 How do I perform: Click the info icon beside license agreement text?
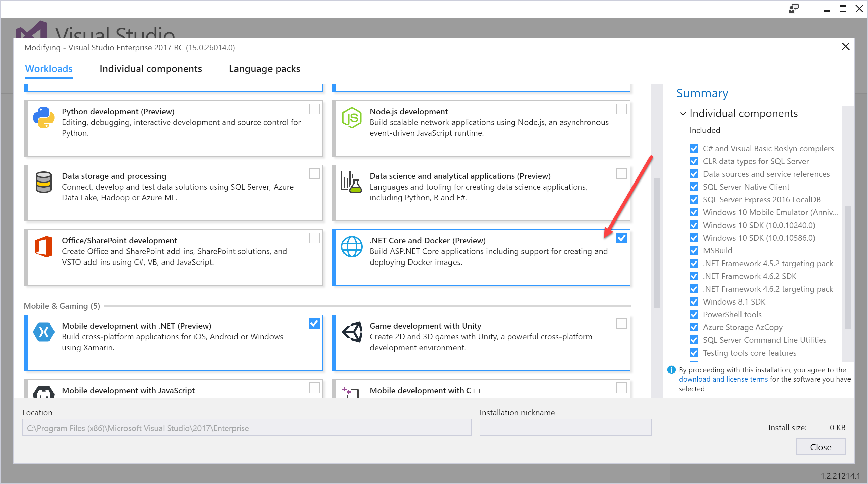point(671,370)
